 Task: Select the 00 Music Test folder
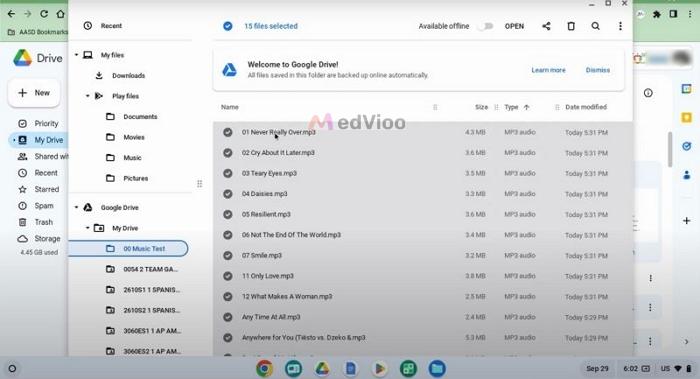pyautogui.click(x=129, y=249)
